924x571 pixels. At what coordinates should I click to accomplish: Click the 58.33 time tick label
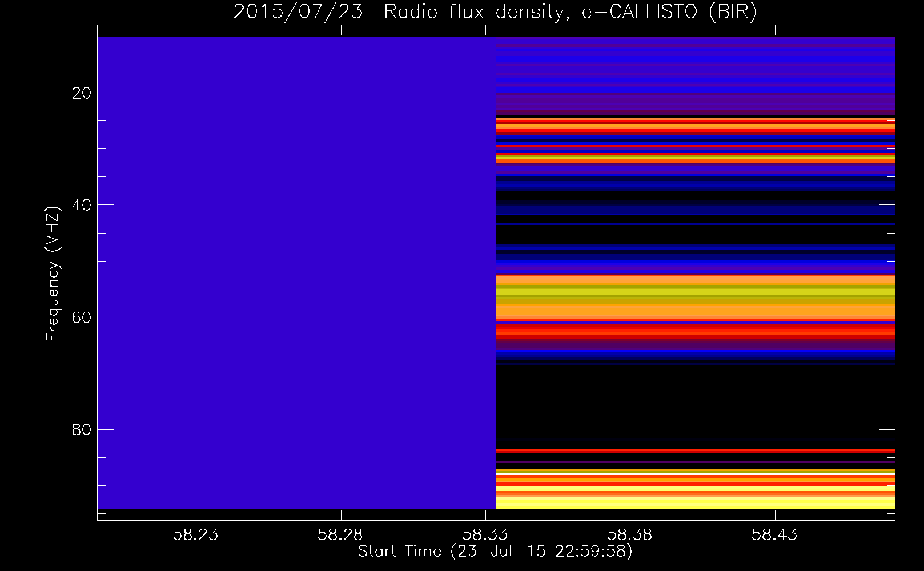485,535
